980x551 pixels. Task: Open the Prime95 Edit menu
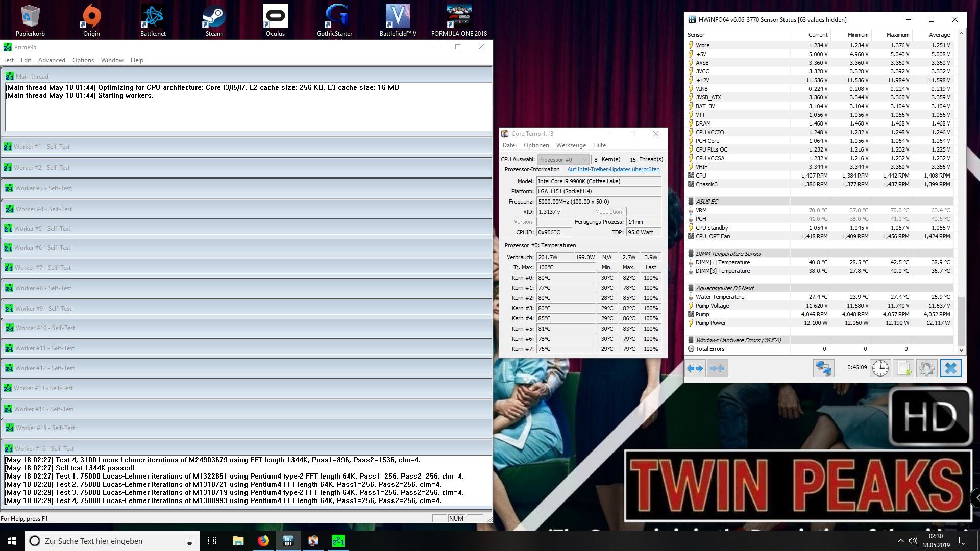[26, 60]
